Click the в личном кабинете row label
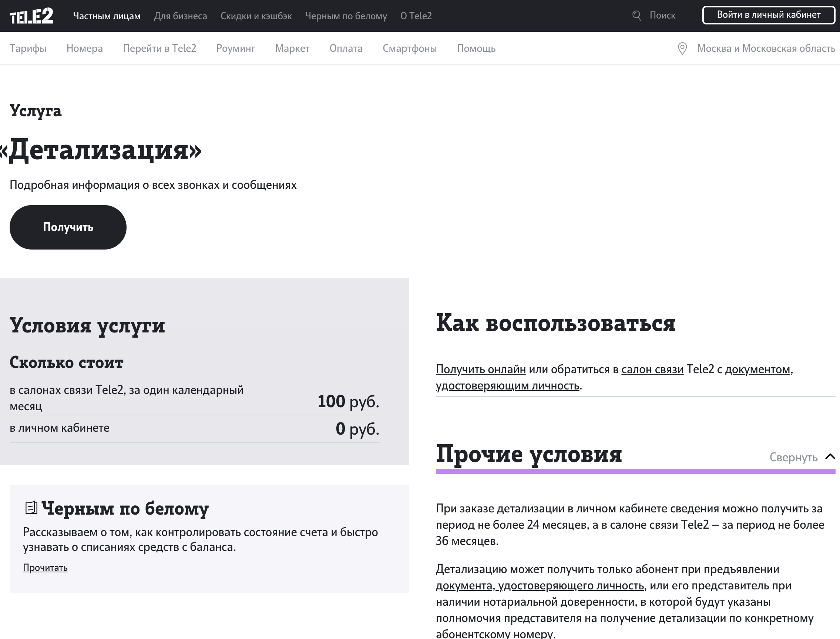This screenshot has height=639, width=840. point(59,428)
